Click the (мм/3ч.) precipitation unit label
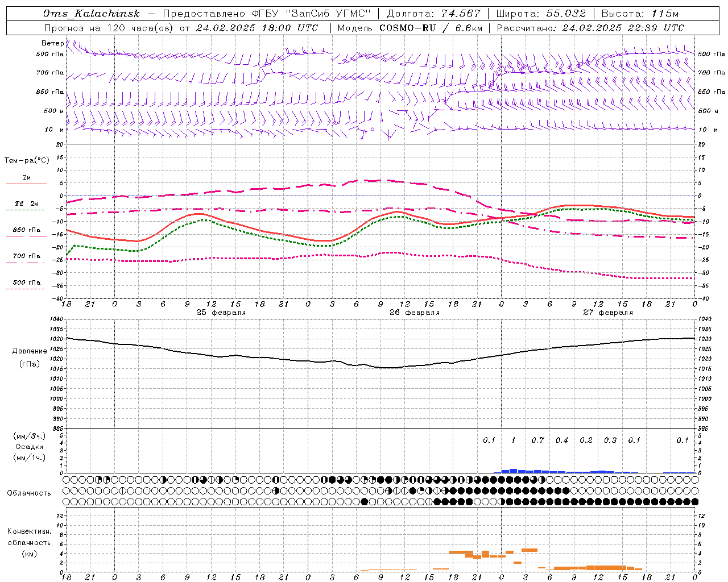The height and width of the screenshot is (582, 728). pos(30,436)
